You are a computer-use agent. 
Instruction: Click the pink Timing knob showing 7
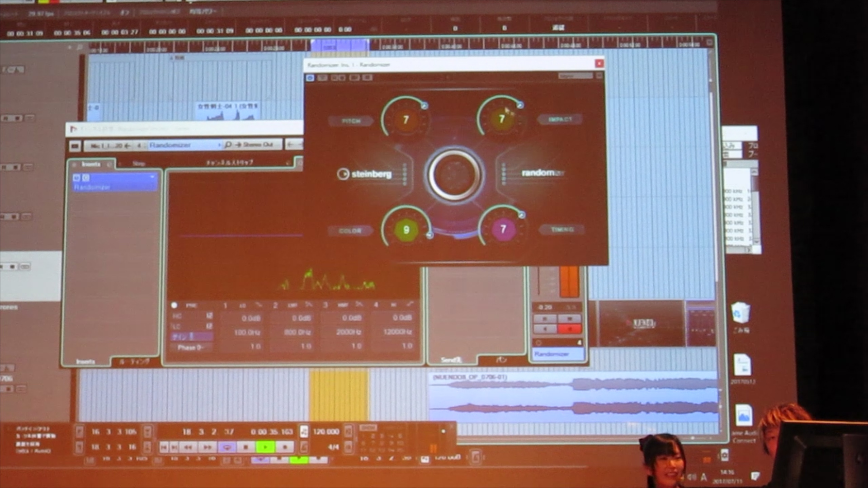[503, 229]
